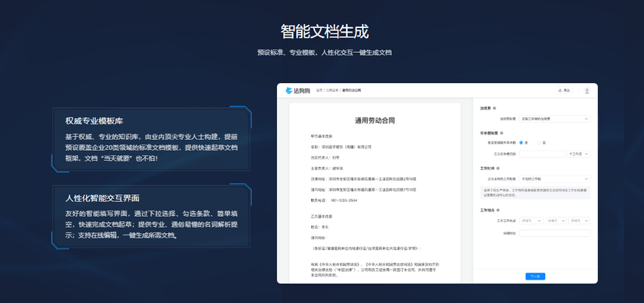Click the help icon beside 年休假制度
Screen dimensions: 644x303
[x=502, y=134]
